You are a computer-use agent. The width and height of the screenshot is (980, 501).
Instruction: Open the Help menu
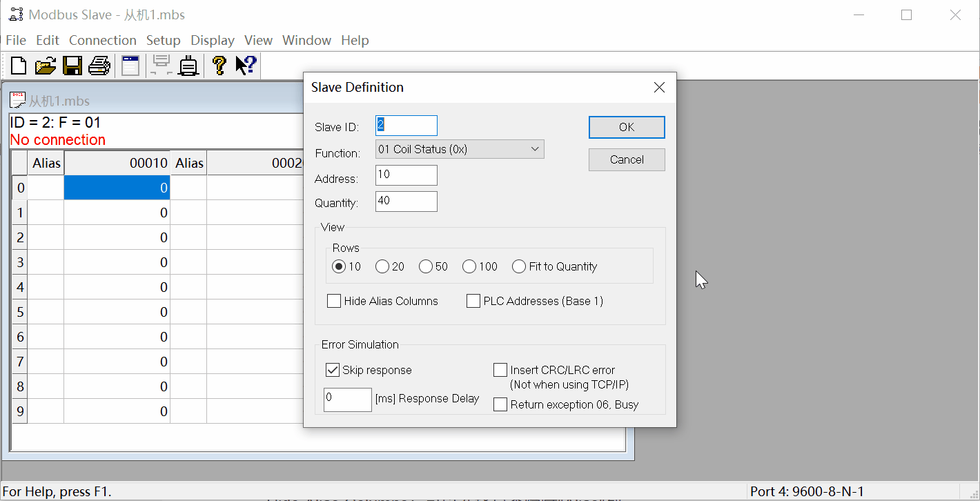tap(355, 40)
